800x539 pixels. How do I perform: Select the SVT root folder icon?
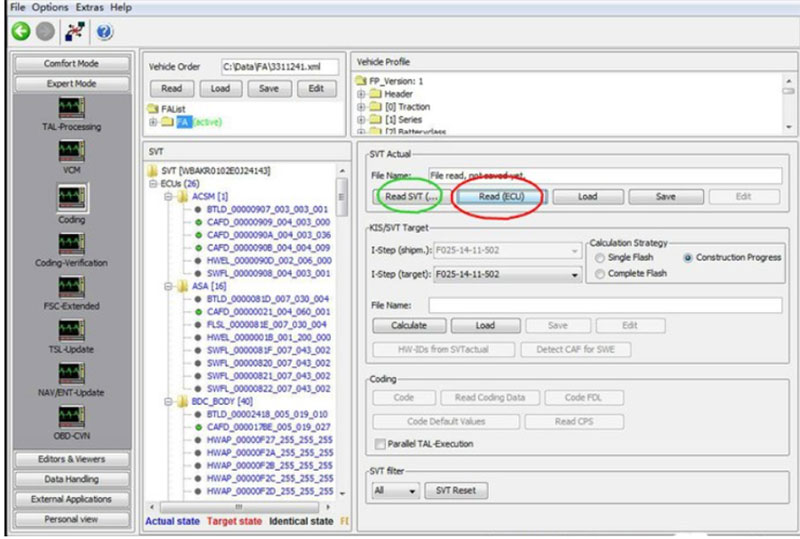point(152,170)
